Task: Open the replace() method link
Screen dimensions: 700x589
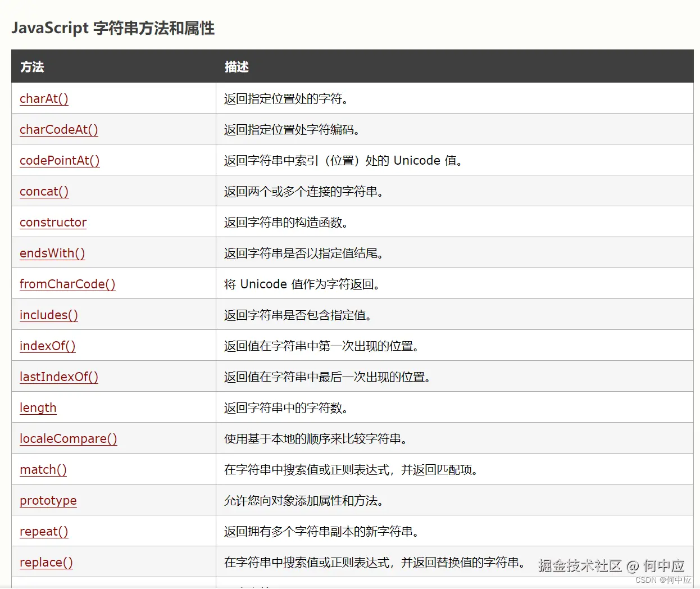Action: [46, 563]
